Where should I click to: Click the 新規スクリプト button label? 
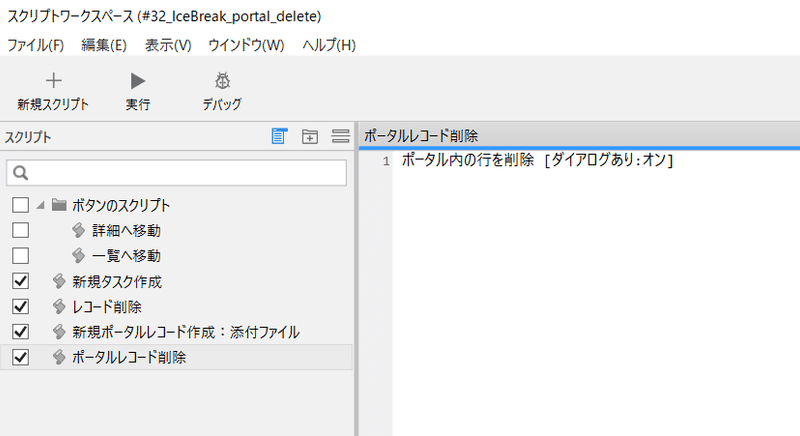click(x=53, y=105)
